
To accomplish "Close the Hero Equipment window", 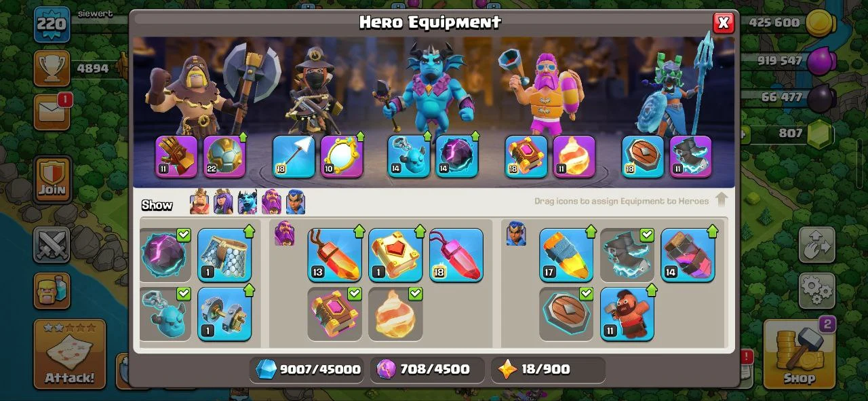I will click(x=724, y=22).
